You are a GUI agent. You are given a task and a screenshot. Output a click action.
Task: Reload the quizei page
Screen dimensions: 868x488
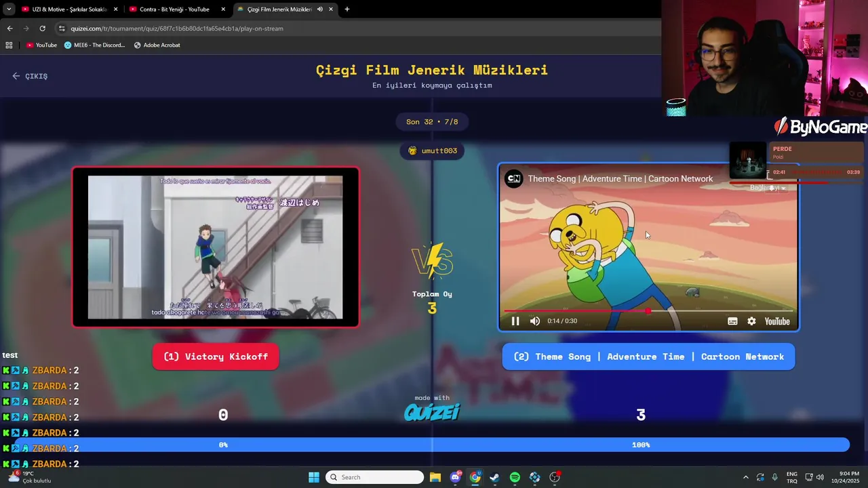(x=42, y=28)
